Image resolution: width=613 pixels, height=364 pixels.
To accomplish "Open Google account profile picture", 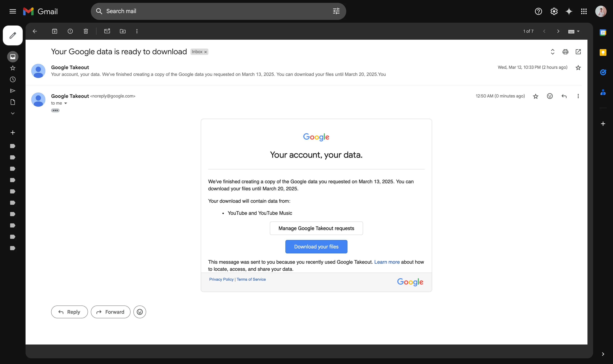I will point(601,11).
